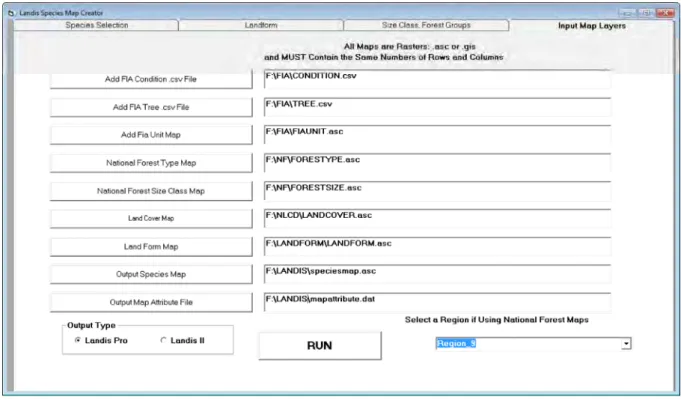This screenshot has width=681, height=400.
Task: Edit the F:\LANDIS\speciesmap.asc path field
Action: [x=437, y=274]
